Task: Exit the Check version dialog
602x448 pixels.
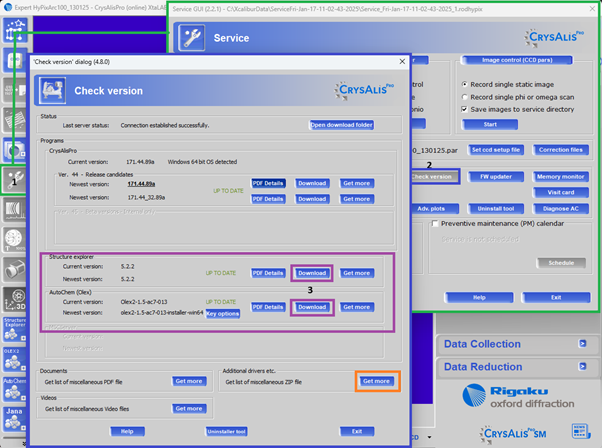Action: (x=357, y=431)
